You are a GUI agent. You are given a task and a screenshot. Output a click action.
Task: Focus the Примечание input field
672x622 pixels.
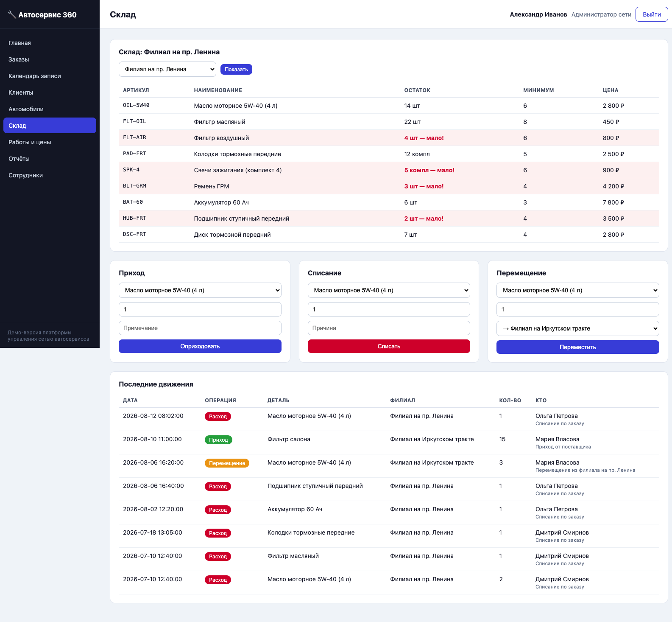point(200,328)
